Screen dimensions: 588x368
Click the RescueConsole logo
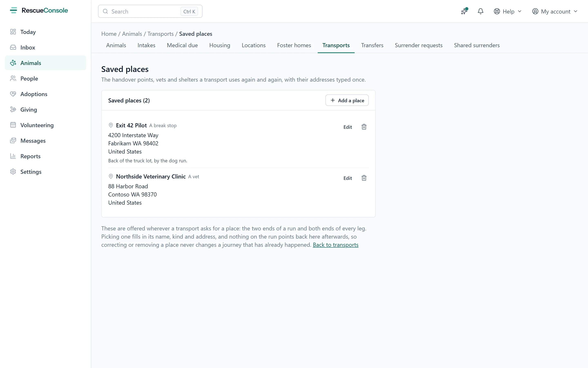coord(39,10)
